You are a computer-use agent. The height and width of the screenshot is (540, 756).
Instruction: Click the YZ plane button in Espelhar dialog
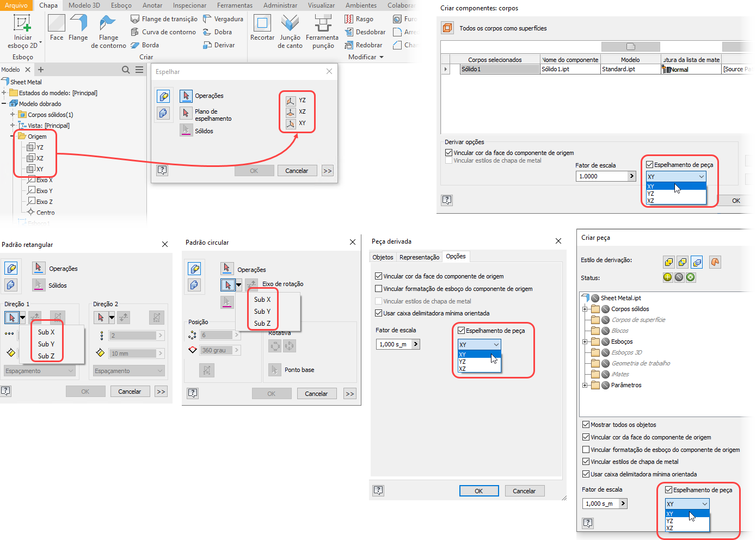click(291, 101)
